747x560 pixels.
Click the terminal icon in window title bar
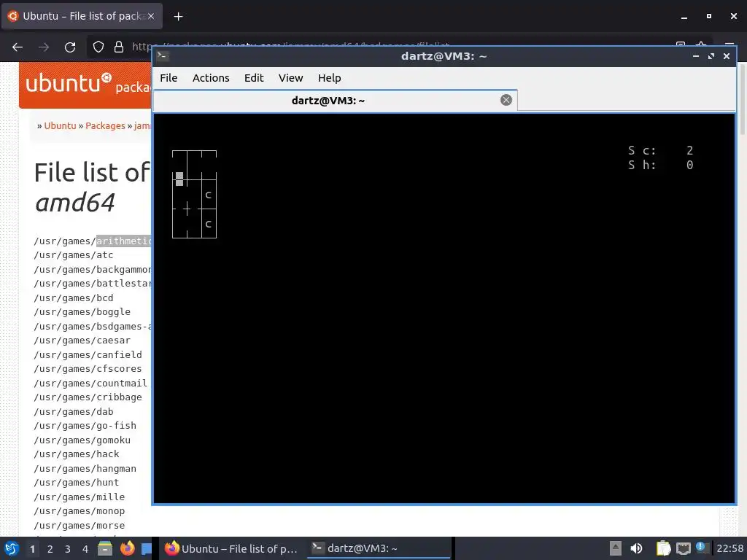[163, 56]
